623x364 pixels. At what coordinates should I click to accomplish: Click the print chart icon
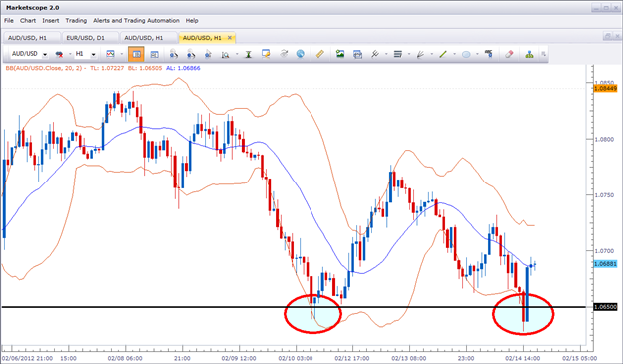coord(358,54)
